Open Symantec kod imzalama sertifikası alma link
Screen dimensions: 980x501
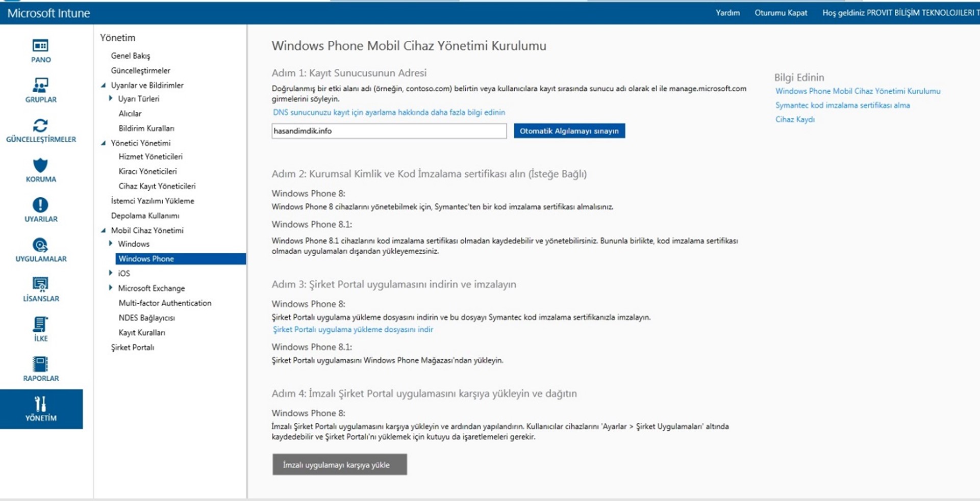[843, 106]
